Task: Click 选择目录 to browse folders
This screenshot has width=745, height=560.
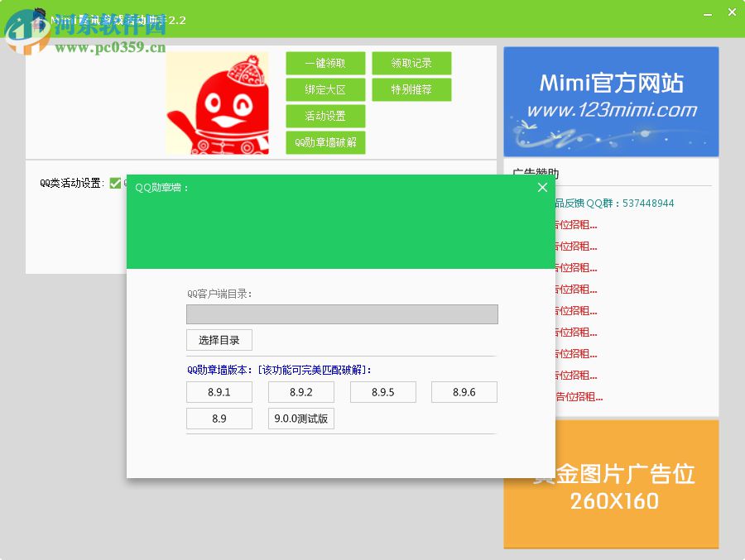Action: [219, 340]
